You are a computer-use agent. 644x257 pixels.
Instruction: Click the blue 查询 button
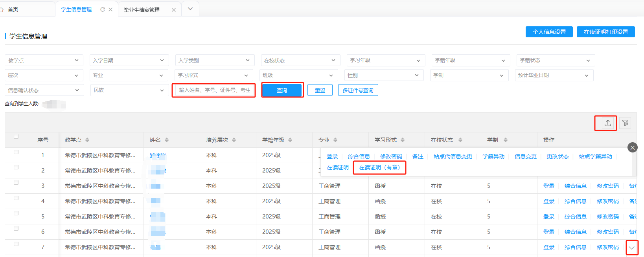pos(282,90)
